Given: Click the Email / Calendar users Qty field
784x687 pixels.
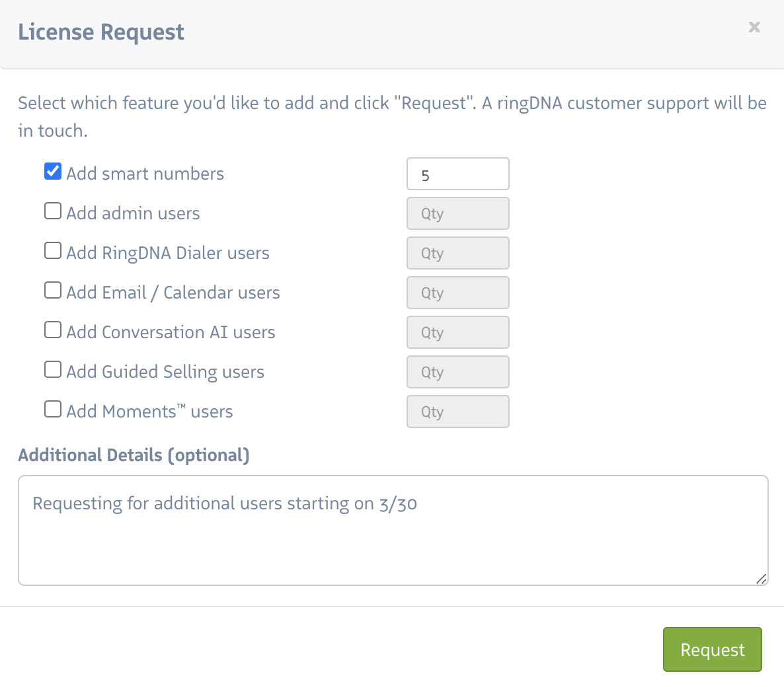Looking at the screenshot, I should coord(457,293).
